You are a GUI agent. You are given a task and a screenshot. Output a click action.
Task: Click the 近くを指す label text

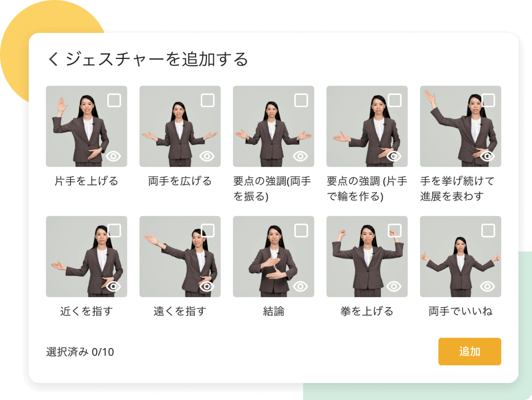[87, 312]
